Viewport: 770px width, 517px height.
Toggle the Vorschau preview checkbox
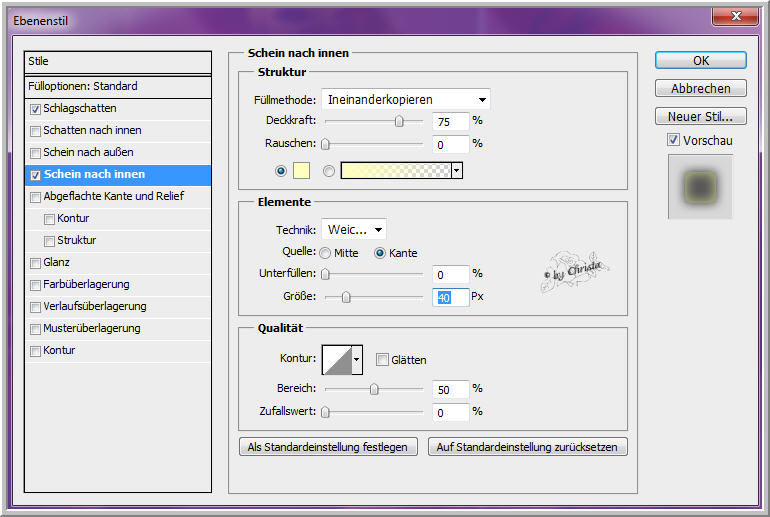(x=673, y=139)
